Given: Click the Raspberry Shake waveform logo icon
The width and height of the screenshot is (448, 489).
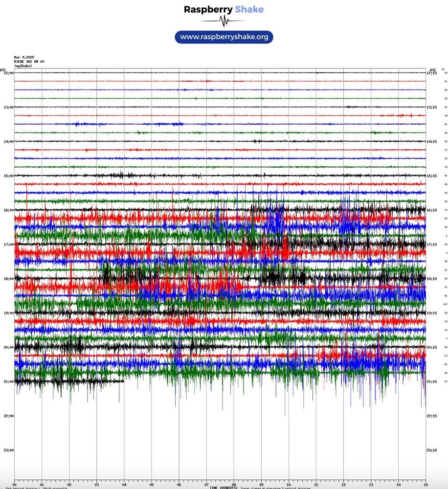Looking at the screenshot, I should (224, 20).
